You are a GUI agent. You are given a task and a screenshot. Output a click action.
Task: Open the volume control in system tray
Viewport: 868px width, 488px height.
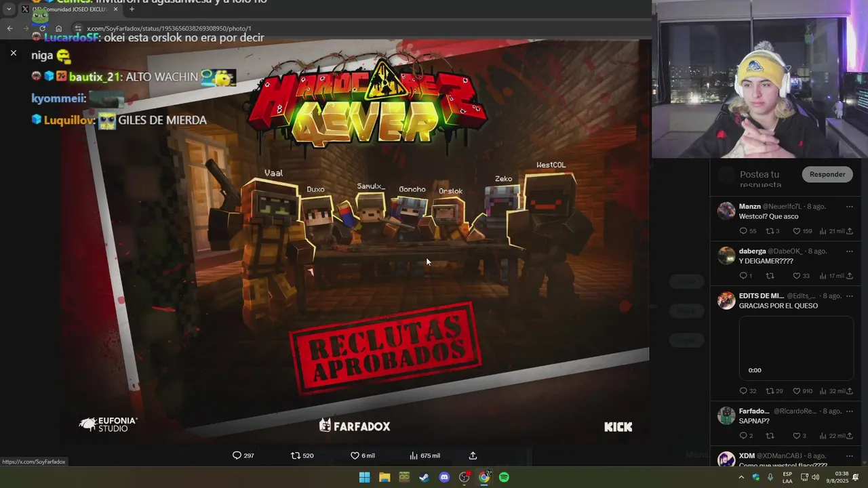[x=815, y=477]
